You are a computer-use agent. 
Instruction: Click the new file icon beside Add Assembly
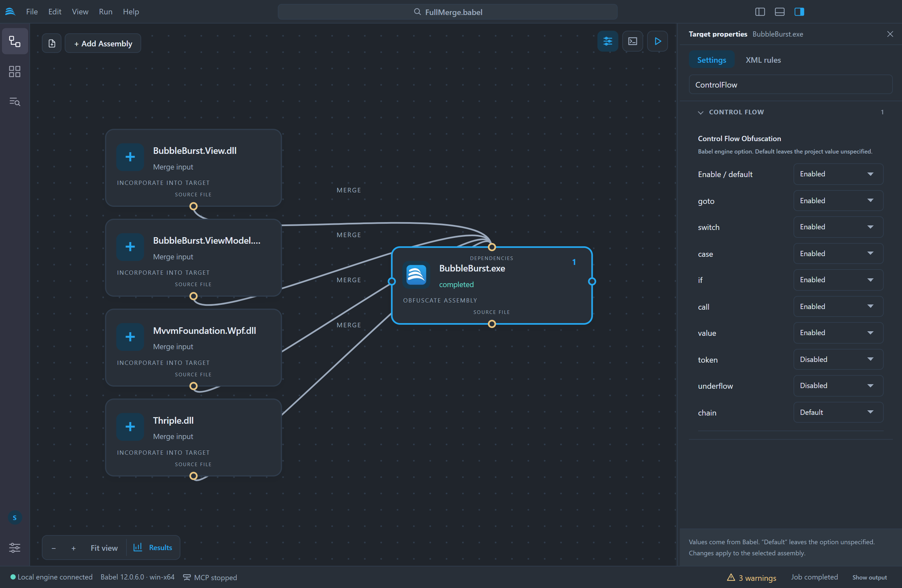coord(52,43)
